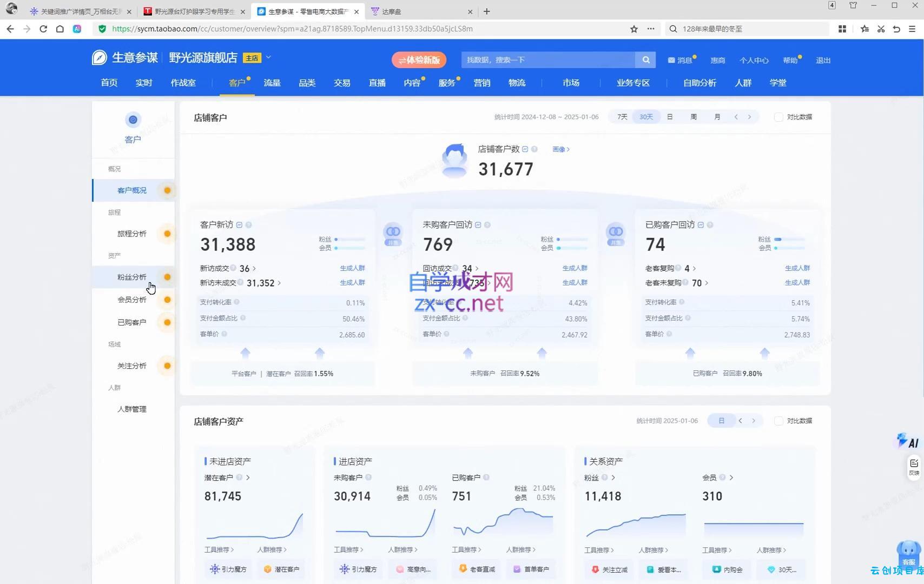
Task: Open the 流量 navigation tab
Action: coord(272,83)
